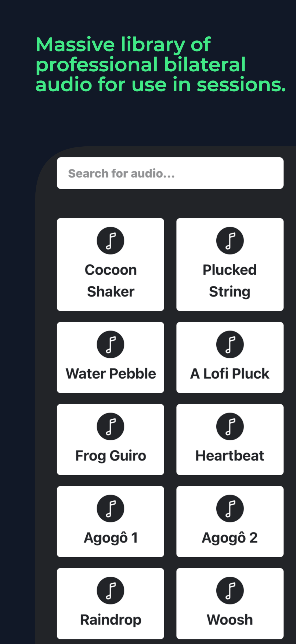Select the Frog Guiro music note icon
This screenshot has height=644, width=296.
pos(111,426)
